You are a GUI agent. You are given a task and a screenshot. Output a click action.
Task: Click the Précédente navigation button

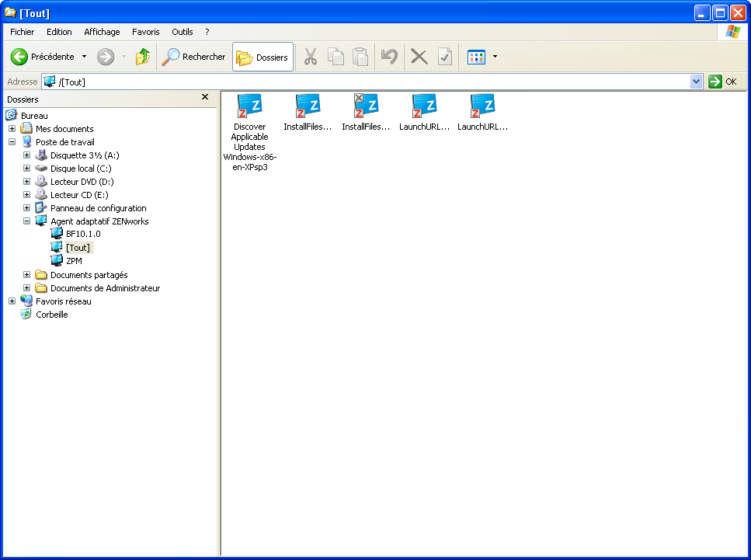[x=44, y=56]
